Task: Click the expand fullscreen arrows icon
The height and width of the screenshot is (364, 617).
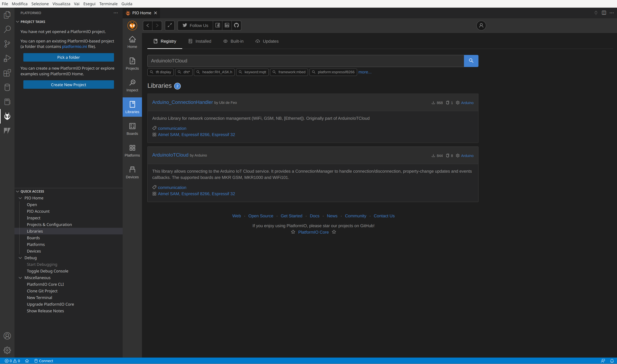Action: (169, 25)
